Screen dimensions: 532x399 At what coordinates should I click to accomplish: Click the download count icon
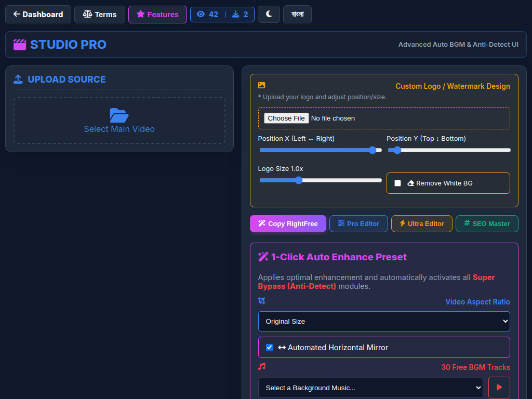coord(235,14)
